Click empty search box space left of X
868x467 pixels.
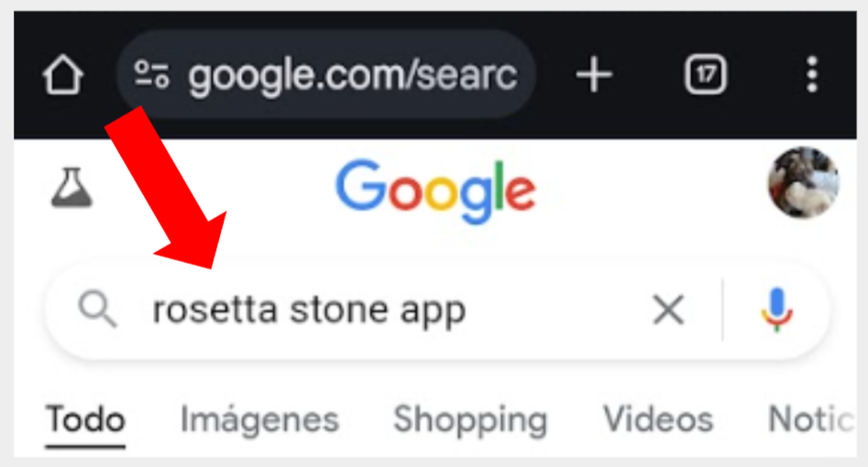[x=559, y=311]
